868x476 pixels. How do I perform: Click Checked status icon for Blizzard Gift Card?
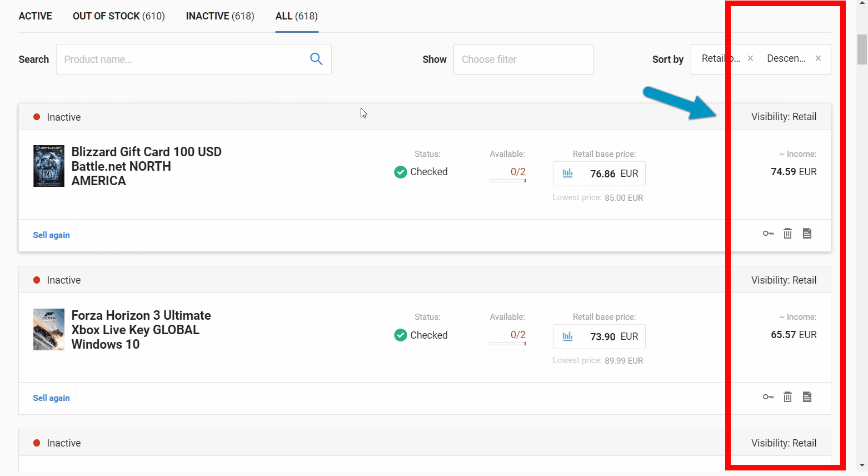click(400, 172)
